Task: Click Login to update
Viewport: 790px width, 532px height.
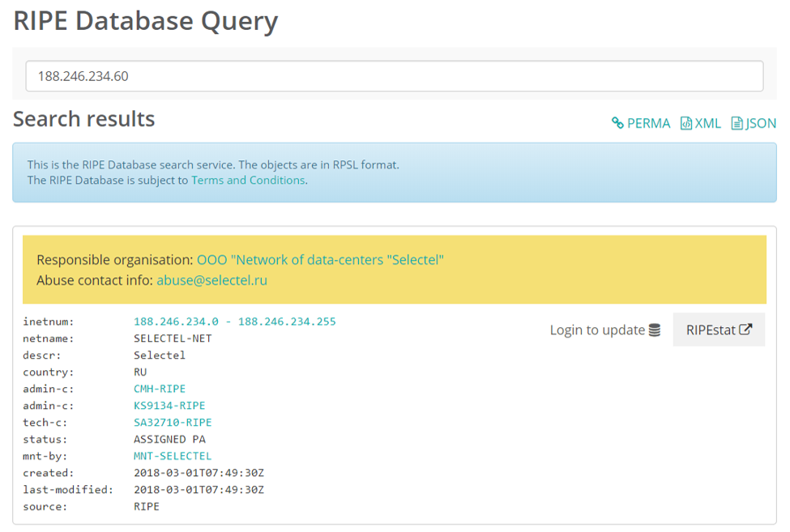Action: [604, 330]
